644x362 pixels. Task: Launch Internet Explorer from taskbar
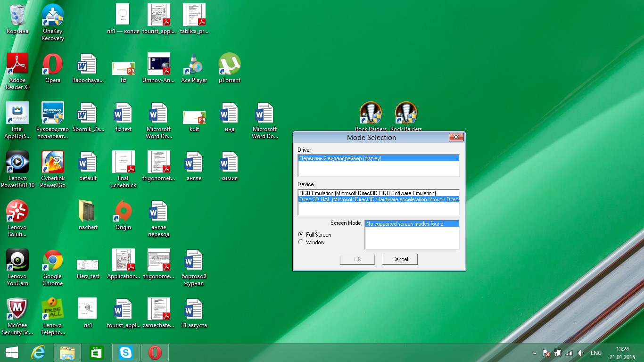tap(39, 353)
